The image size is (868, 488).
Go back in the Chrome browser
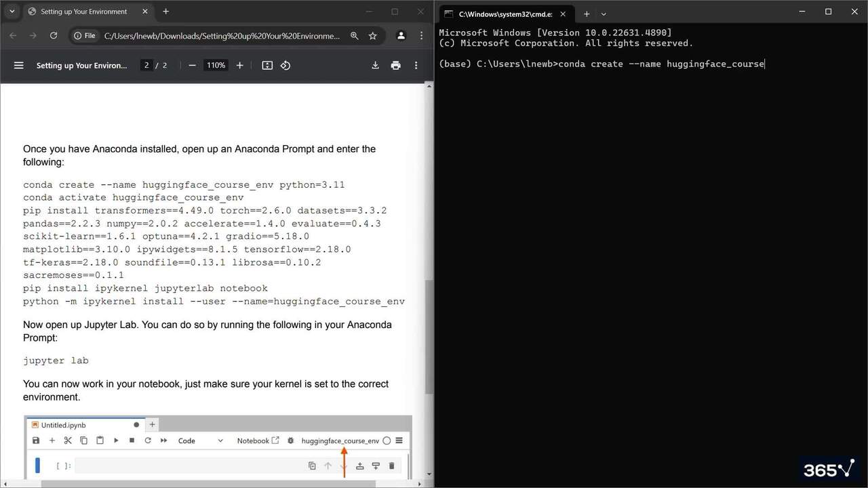click(x=13, y=35)
